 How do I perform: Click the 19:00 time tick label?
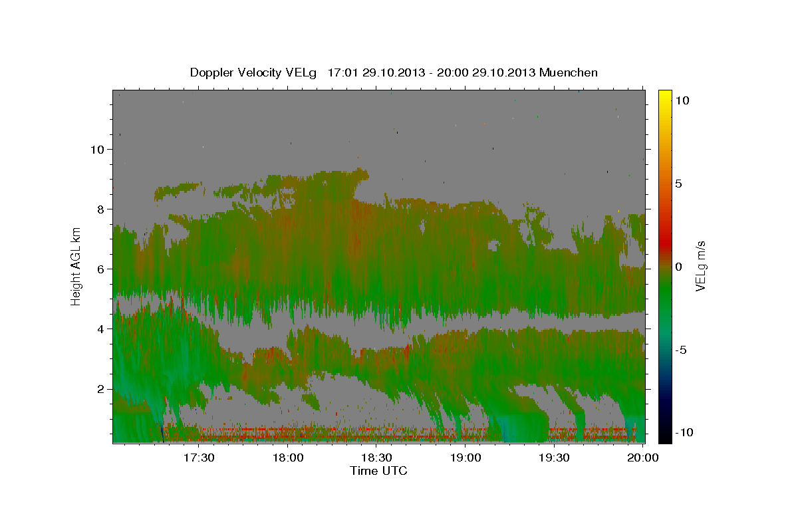click(466, 458)
